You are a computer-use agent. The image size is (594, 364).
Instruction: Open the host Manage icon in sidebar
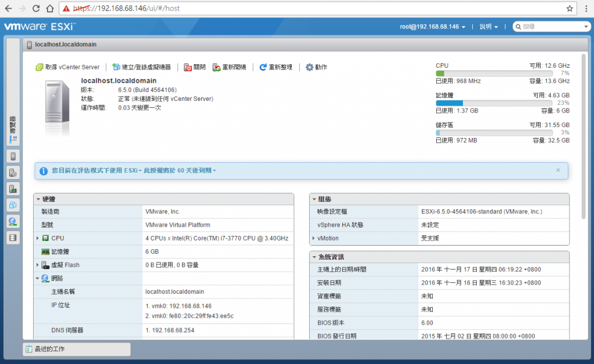click(x=13, y=173)
